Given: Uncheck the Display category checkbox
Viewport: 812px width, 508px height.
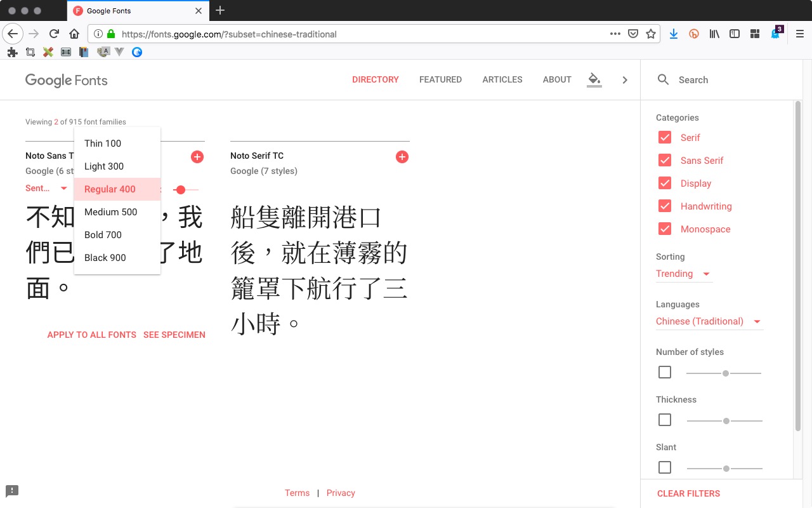Looking at the screenshot, I should click(x=665, y=184).
